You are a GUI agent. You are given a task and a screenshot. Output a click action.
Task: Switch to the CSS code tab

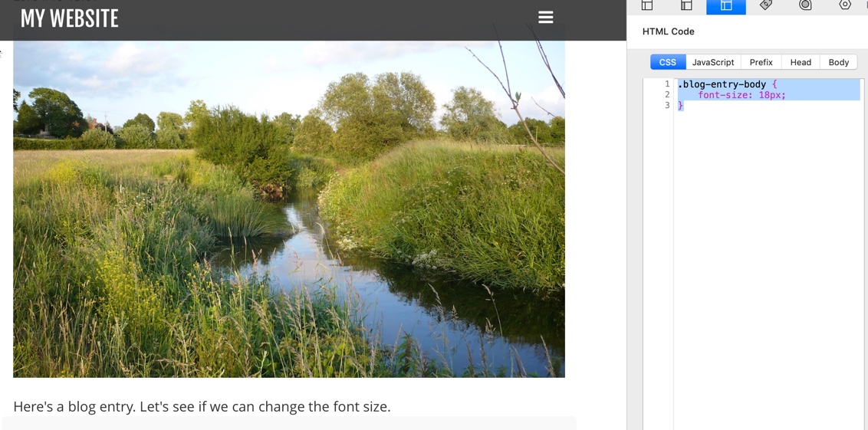point(668,62)
